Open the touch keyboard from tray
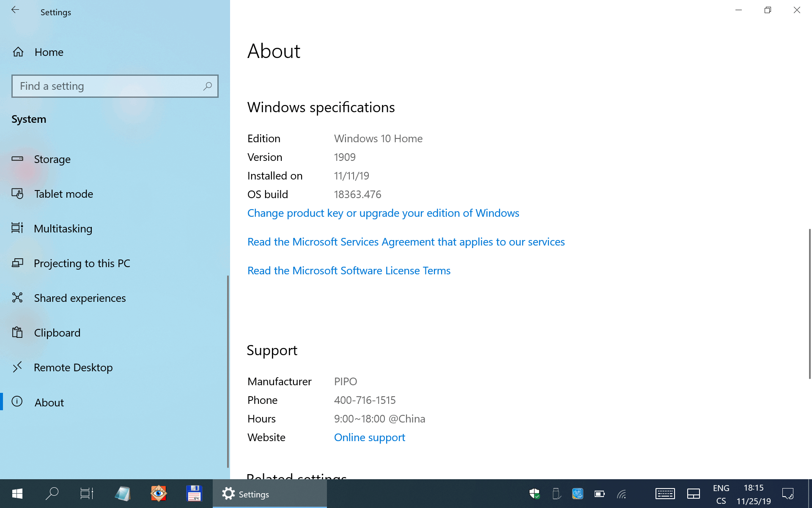812x508 pixels. click(665, 494)
